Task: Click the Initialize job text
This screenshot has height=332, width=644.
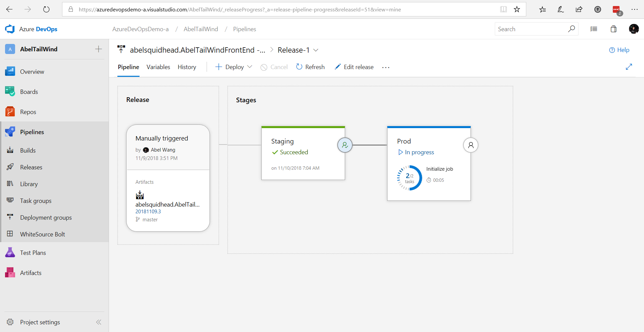Action: click(x=439, y=169)
